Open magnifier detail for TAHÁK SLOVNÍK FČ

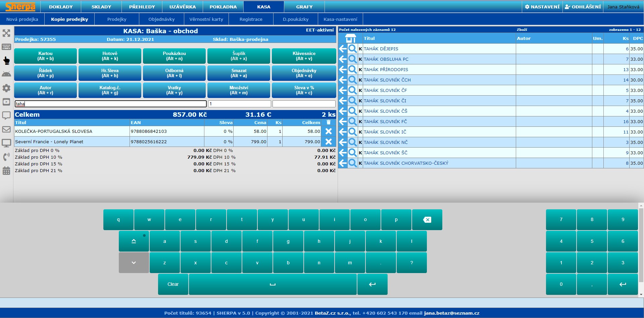[352, 121]
